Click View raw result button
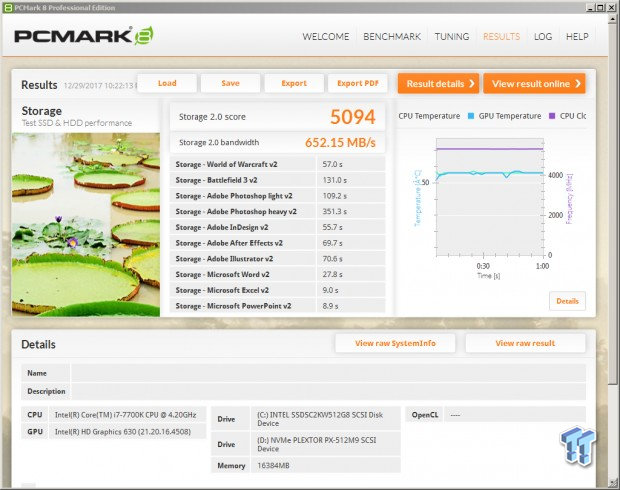The height and width of the screenshot is (490, 620). tap(525, 343)
